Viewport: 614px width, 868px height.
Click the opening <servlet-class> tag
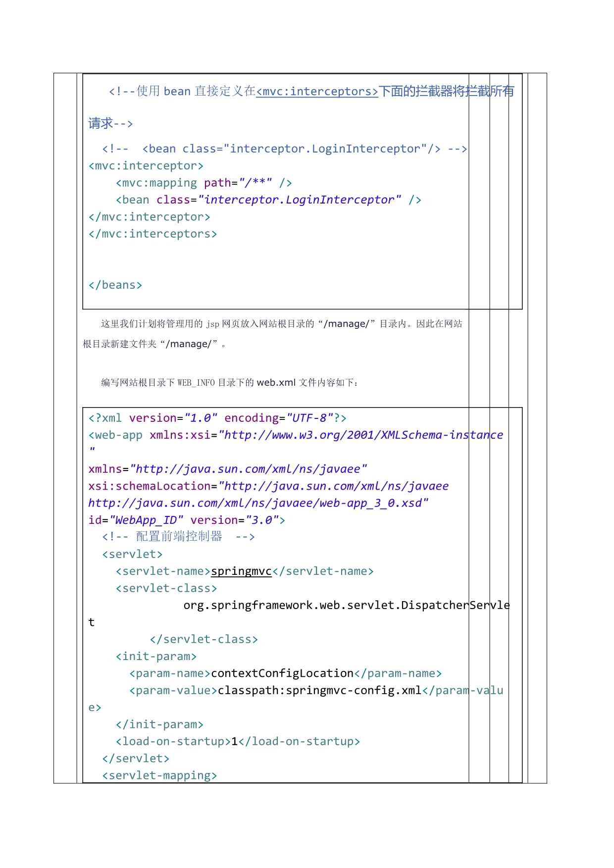tap(166, 589)
